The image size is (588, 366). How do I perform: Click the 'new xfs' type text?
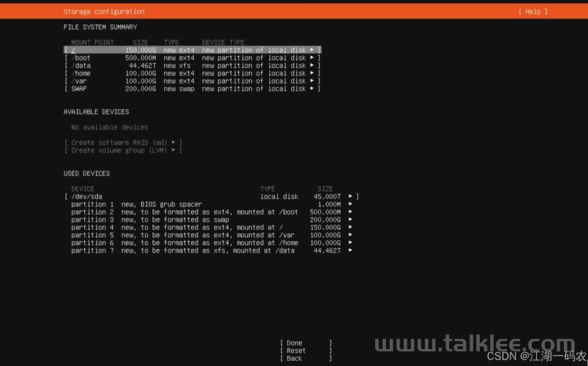pyautogui.click(x=177, y=65)
